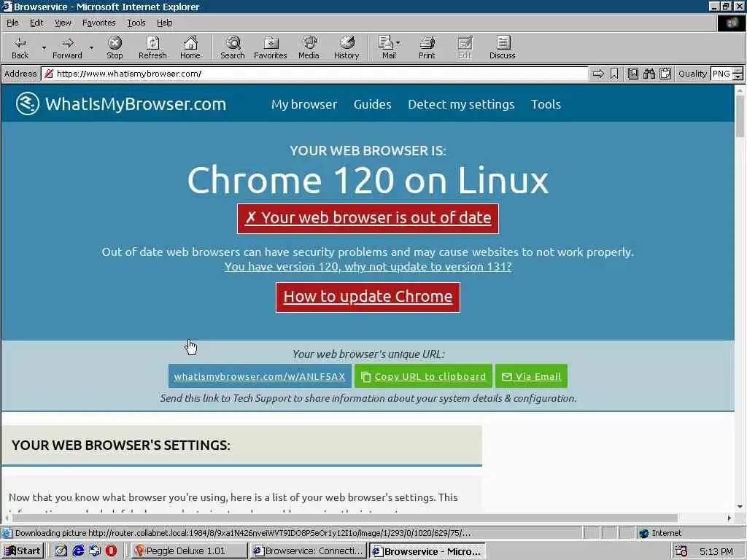
Task: Launch Opera from quick launch
Action: click(111, 551)
